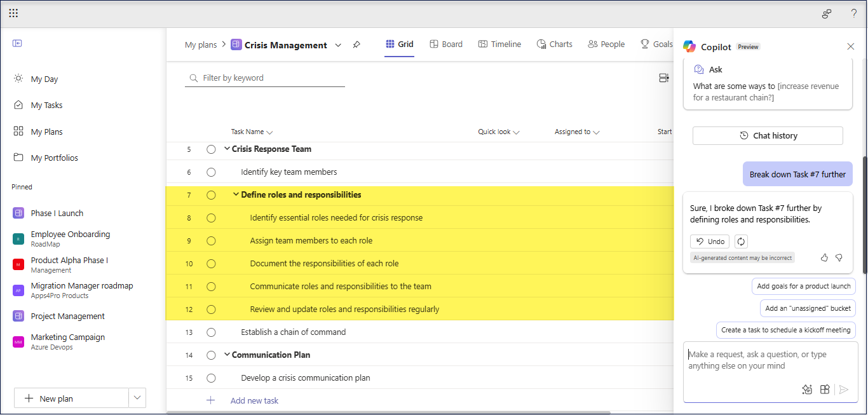Click the help question mark icon
The height and width of the screenshot is (415, 868).
(x=853, y=13)
